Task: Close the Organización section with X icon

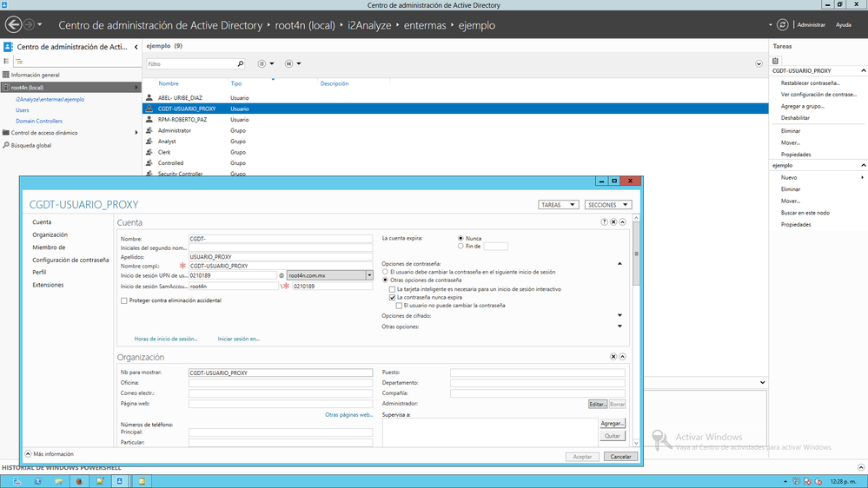Action: tap(613, 357)
